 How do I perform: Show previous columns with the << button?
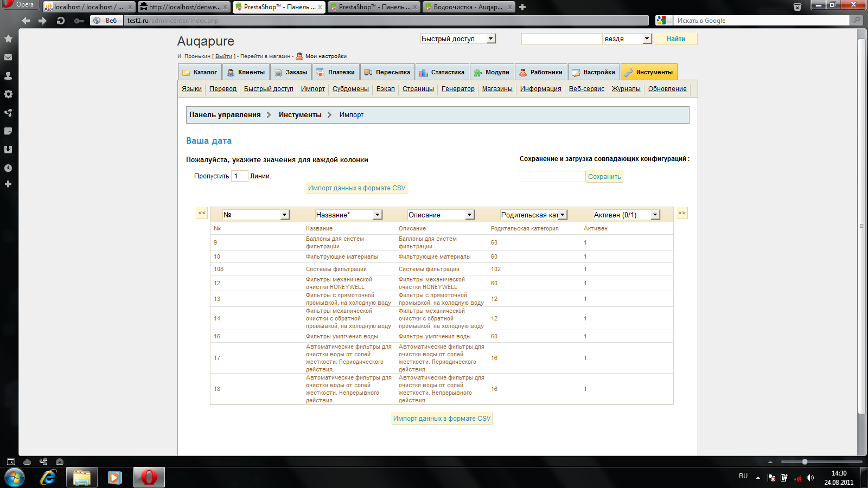pyautogui.click(x=202, y=213)
